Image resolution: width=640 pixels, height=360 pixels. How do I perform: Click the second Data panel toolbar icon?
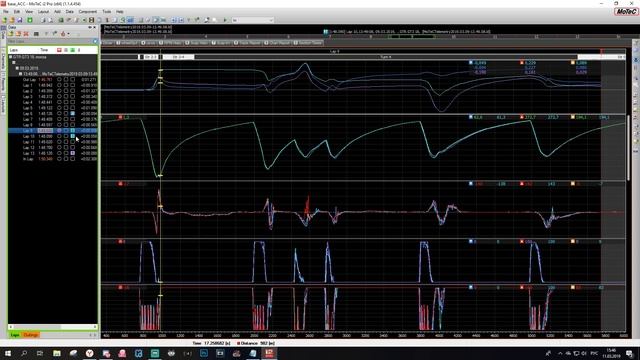18,34
